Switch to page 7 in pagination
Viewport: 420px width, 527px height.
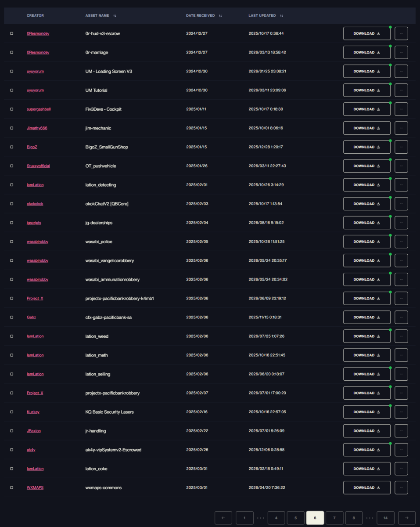coord(334,518)
